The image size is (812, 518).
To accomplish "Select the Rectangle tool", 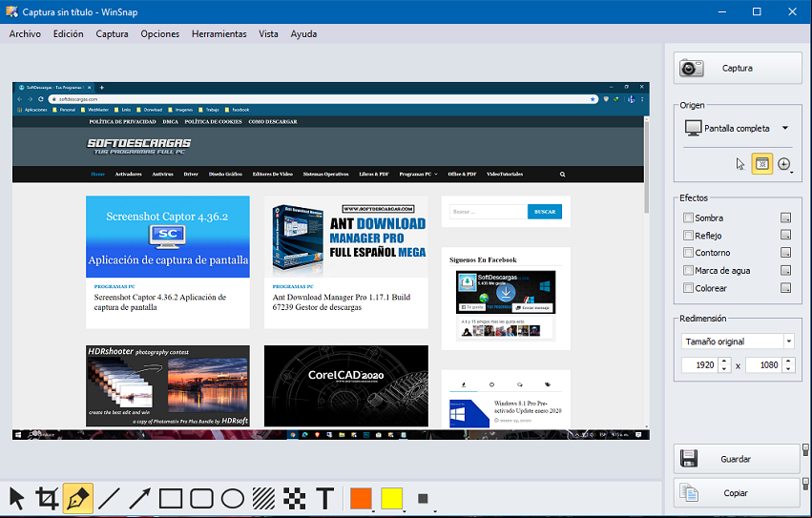I will coord(171,498).
